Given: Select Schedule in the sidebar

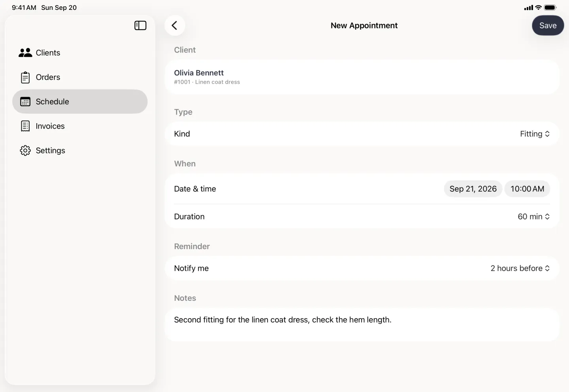Looking at the screenshot, I should [80, 102].
